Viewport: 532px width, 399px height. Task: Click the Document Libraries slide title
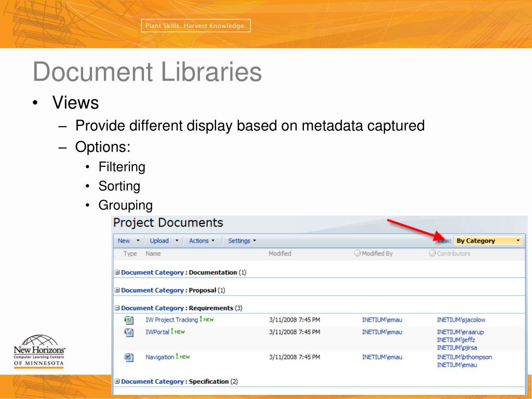coord(147,71)
